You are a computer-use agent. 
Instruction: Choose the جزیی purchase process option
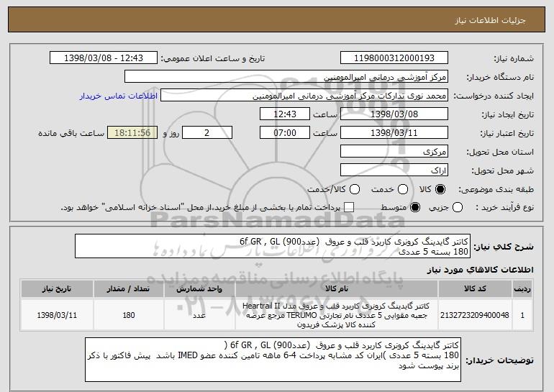pyautogui.click(x=457, y=208)
